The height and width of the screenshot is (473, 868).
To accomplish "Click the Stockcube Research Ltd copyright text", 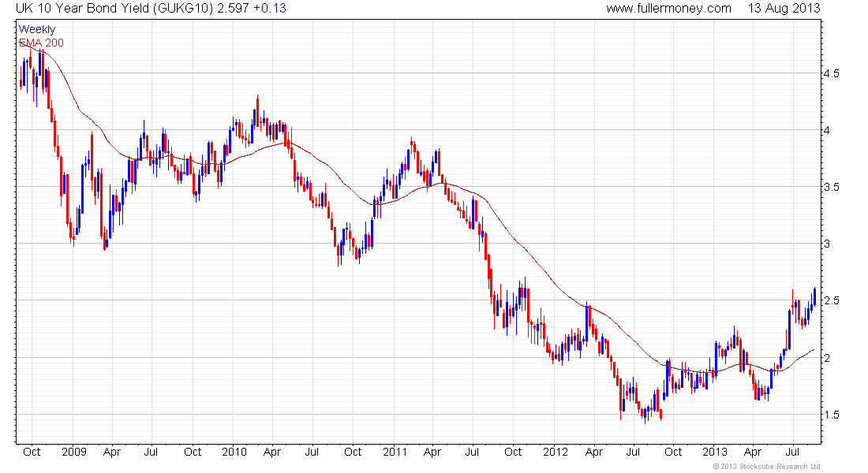I will [767, 467].
